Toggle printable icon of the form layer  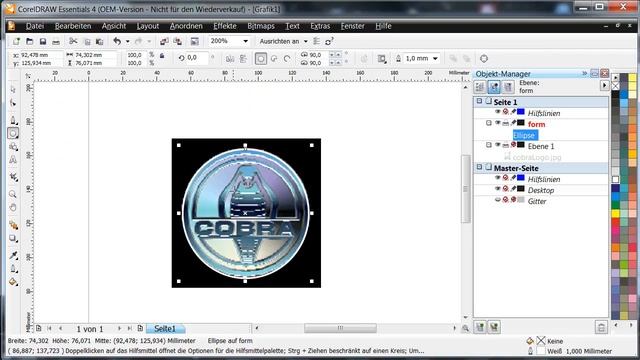point(506,123)
